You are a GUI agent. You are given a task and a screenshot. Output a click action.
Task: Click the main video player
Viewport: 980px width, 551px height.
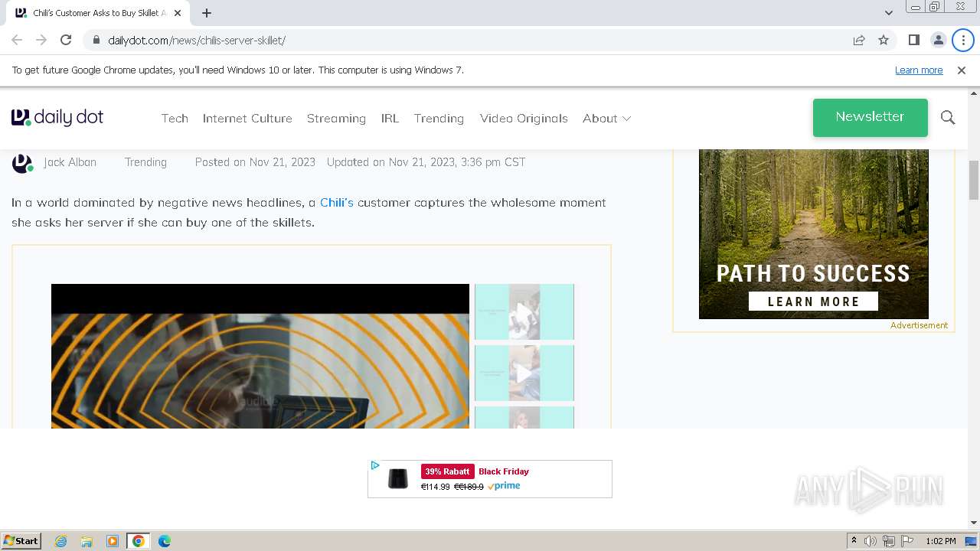point(260,356)
